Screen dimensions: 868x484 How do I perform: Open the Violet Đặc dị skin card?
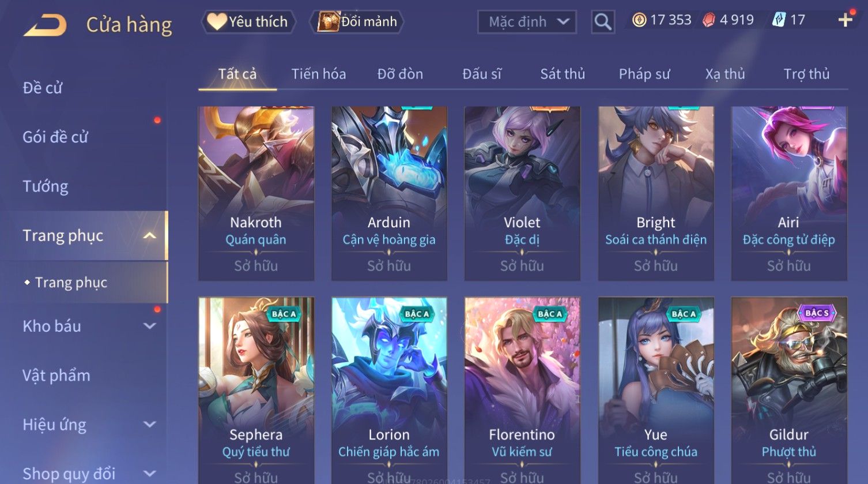pos(522,193)
